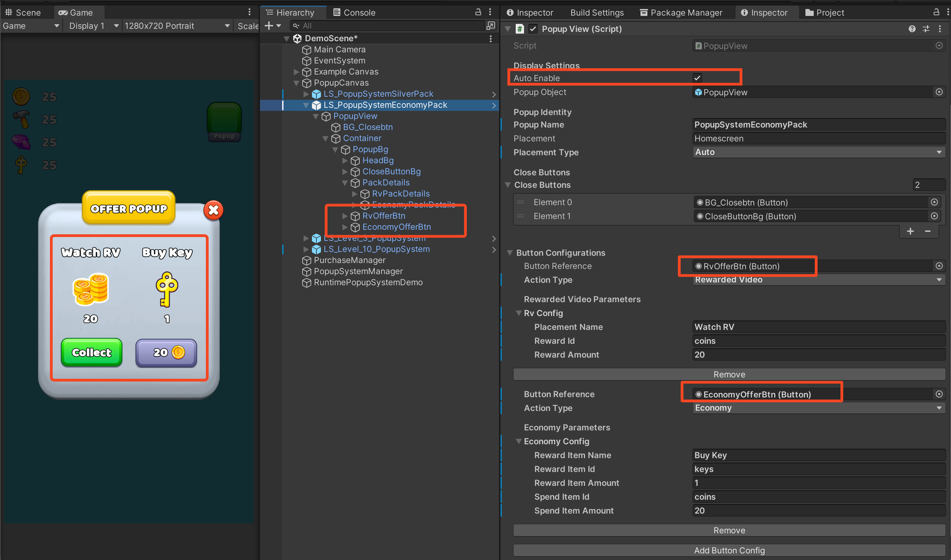Open the Rewarded Video Action Type dropdown
951x560 pixels.
point(818,280)
